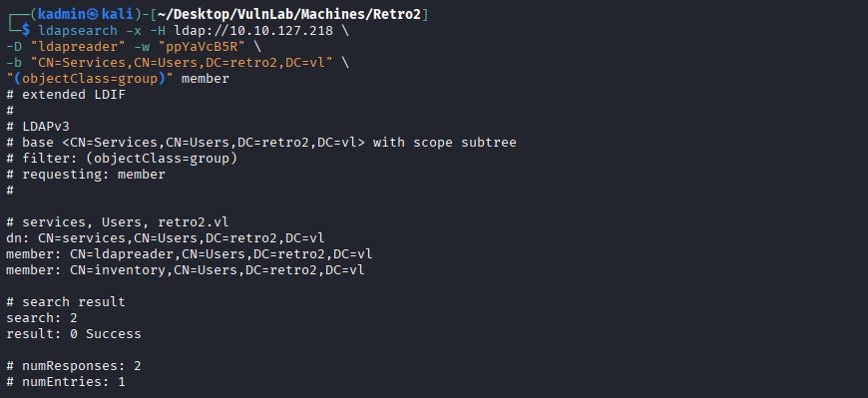
Task: Click the dn: CN=services entry line
Action: pos(166,238)
